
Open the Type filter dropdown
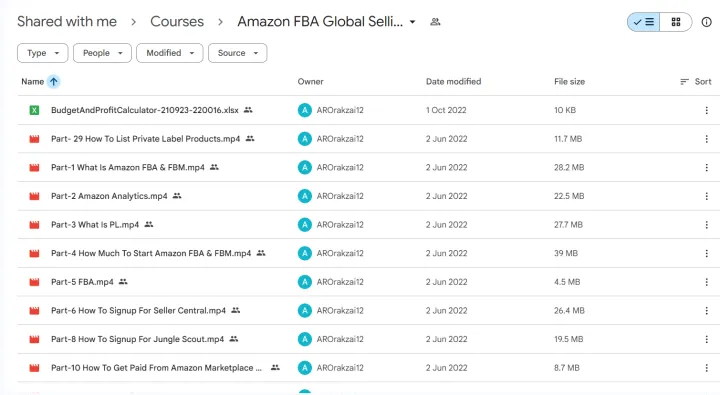[x=43, y=53]
